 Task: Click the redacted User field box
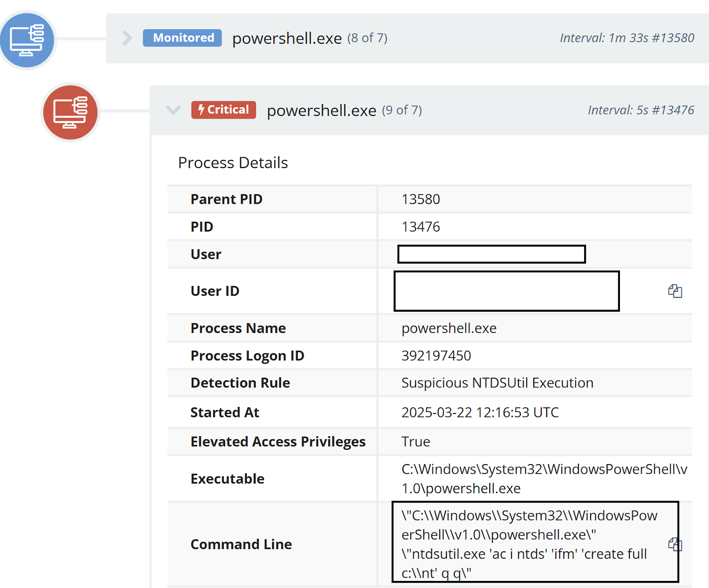pyautogui.click(x=491, y=254)
